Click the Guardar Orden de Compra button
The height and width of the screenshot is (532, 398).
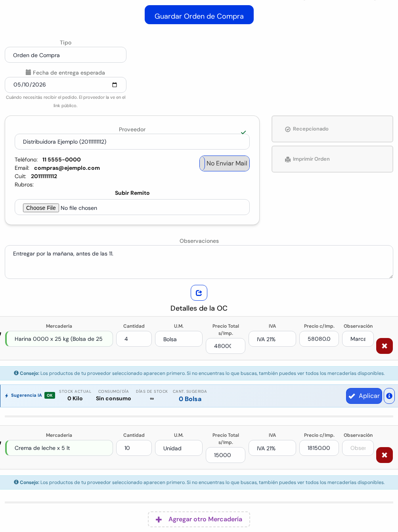199,15
